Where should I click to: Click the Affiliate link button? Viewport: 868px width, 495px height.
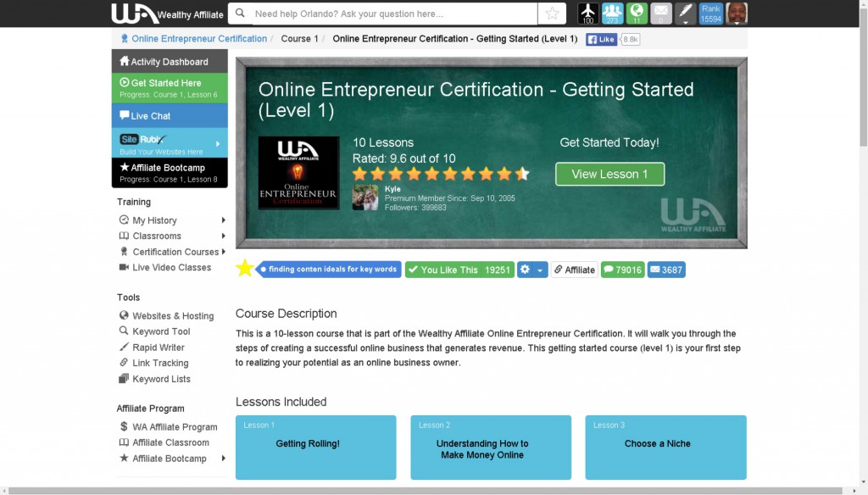click(x=574, y=270)
